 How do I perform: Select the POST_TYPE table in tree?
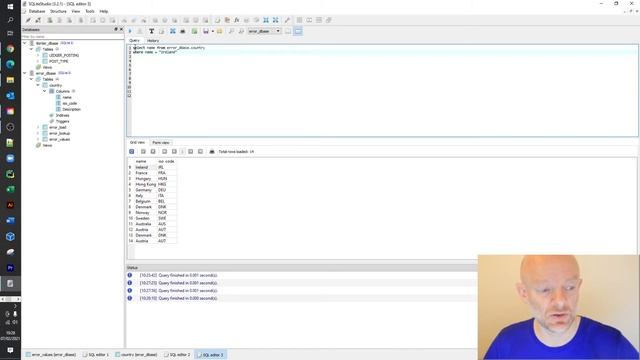pyautogui.click(x=58, y=61)
